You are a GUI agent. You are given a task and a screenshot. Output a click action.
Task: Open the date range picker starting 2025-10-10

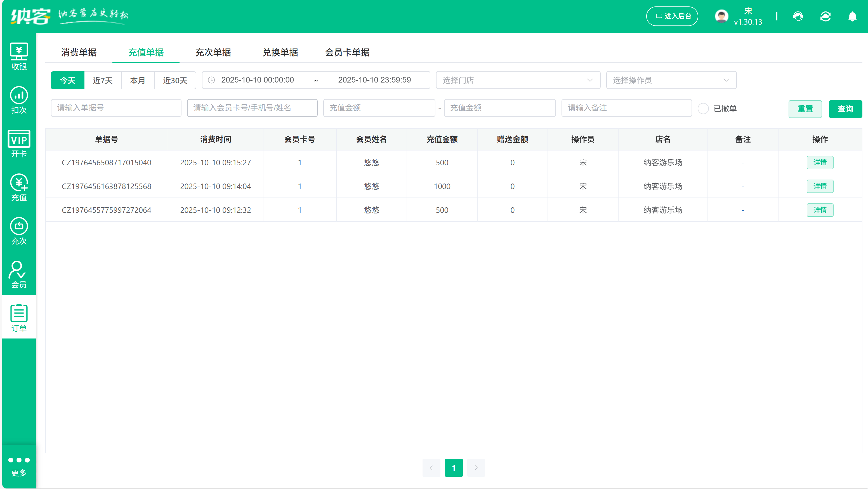point(316,80)
